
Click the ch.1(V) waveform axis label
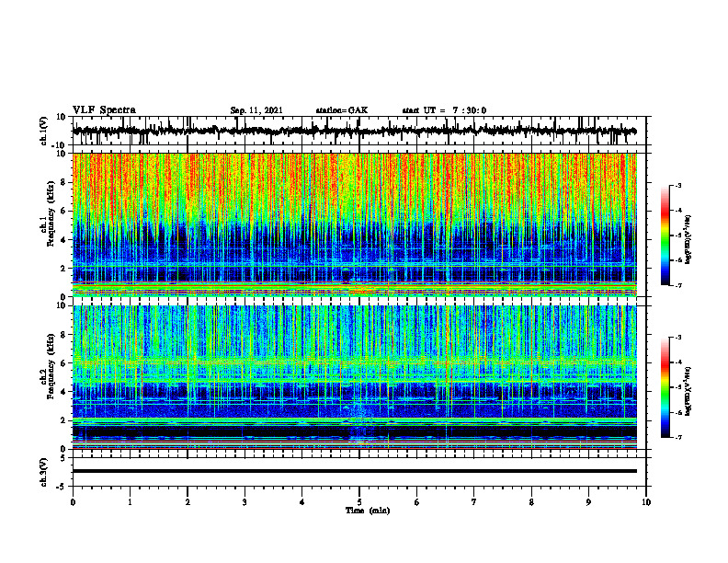[44, 131]
